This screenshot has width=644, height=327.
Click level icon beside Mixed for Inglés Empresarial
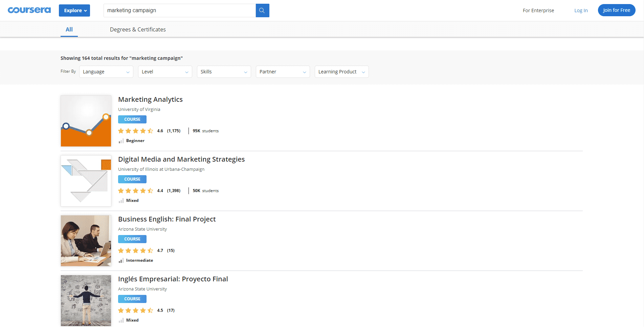click(121, 321)
